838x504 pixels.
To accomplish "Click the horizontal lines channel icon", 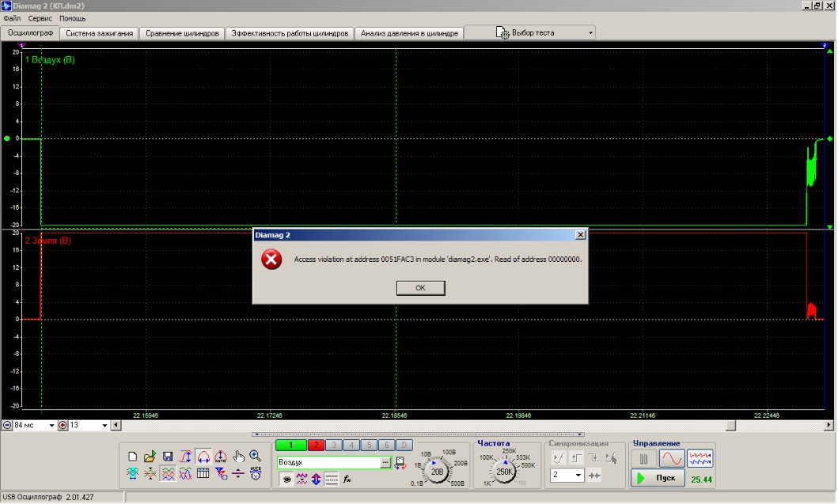I will click(x=332, y=479).
